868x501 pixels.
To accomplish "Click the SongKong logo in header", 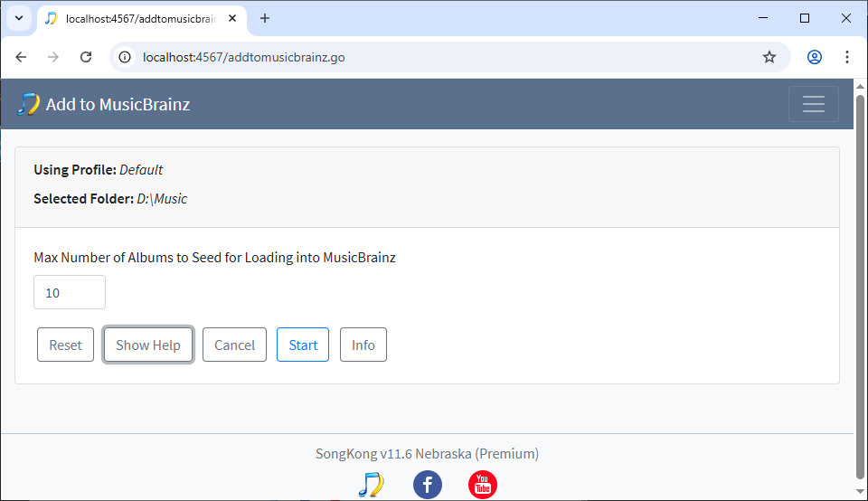I will 28,104.
